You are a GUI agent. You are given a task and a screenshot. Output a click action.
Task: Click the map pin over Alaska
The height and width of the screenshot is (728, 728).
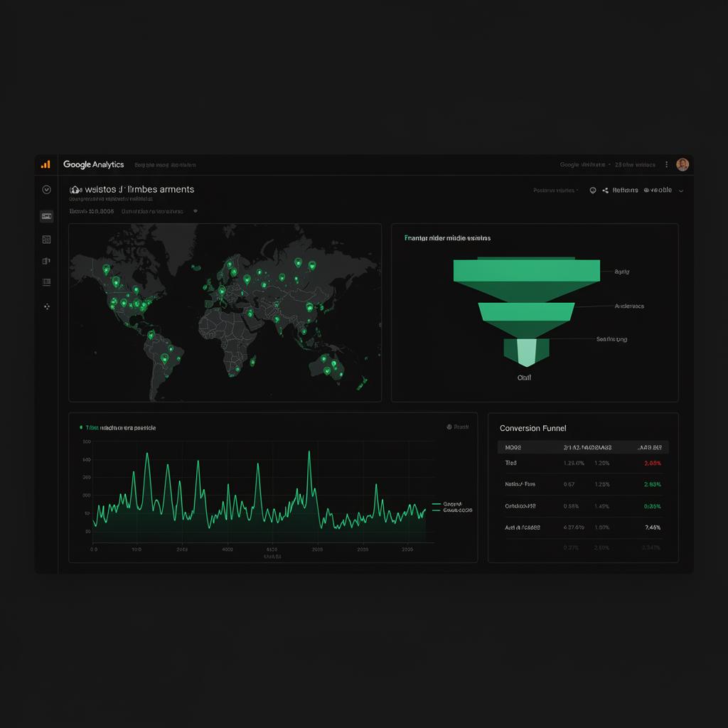point(107,269)
